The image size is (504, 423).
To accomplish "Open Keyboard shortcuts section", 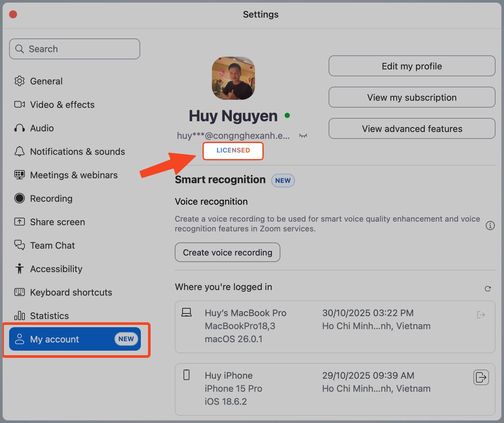I will (x=71, y=292).
